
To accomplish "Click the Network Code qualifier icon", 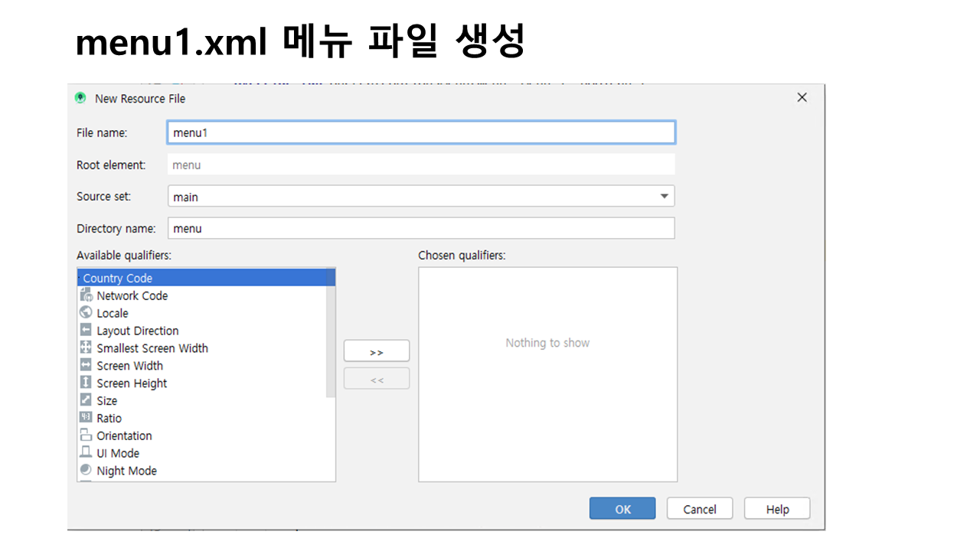I will 86,295.
